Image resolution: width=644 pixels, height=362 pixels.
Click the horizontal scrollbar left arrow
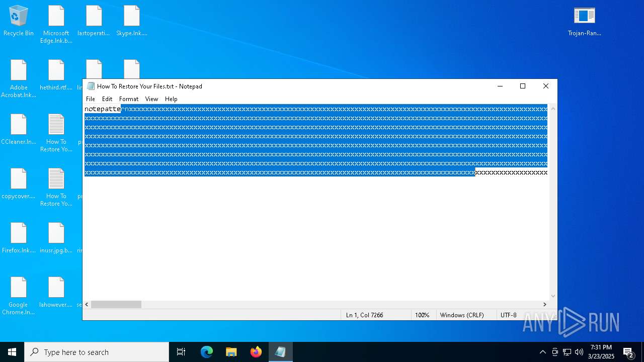tap(87, 304)
